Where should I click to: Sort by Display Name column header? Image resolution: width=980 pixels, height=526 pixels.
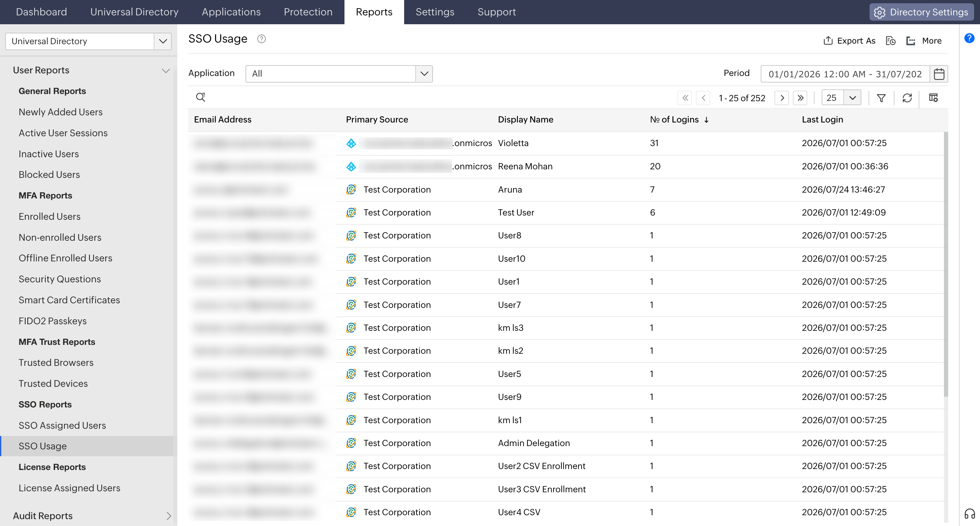pos(525,120)
